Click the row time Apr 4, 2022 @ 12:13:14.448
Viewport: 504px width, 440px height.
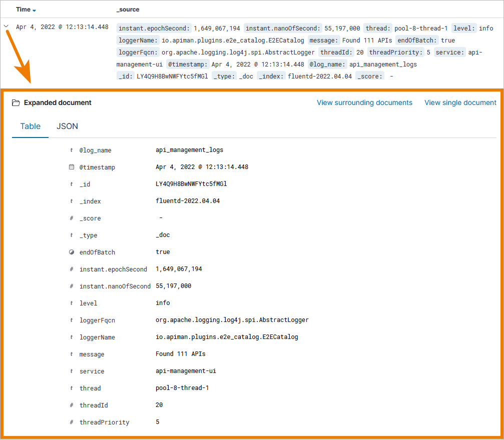(x=63, y=27)
